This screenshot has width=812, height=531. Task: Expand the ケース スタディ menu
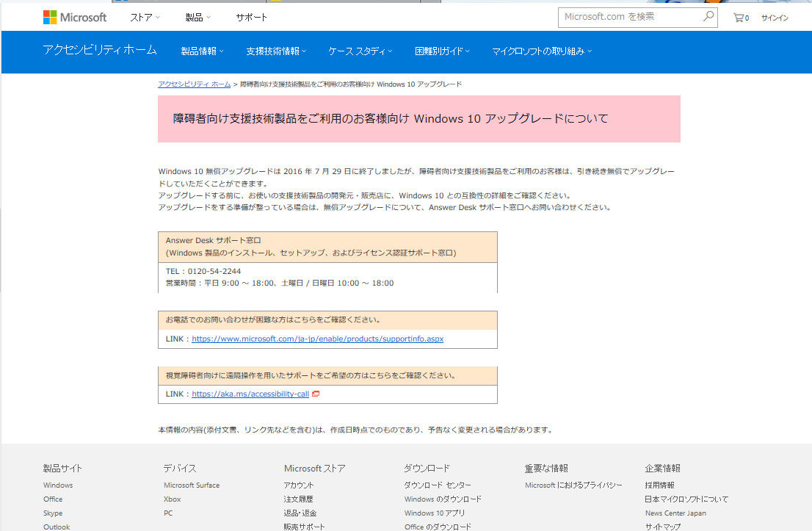tap(360, 51)
